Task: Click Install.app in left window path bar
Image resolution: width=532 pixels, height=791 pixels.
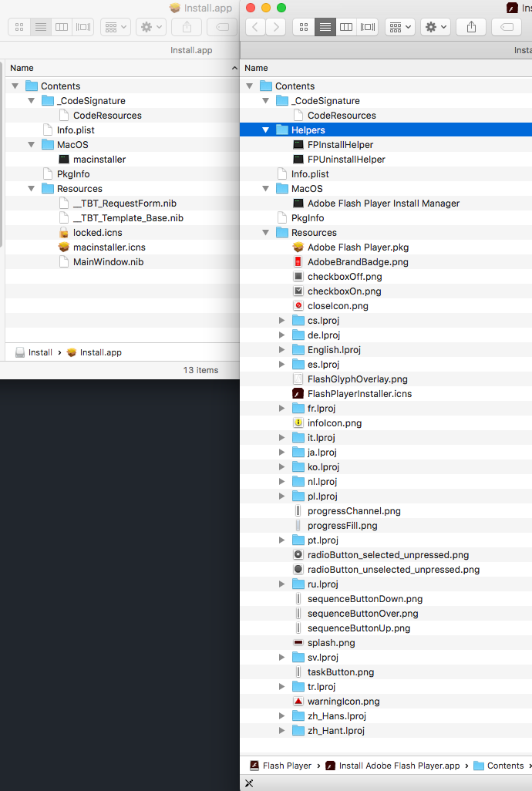Action: click(94, 352)
